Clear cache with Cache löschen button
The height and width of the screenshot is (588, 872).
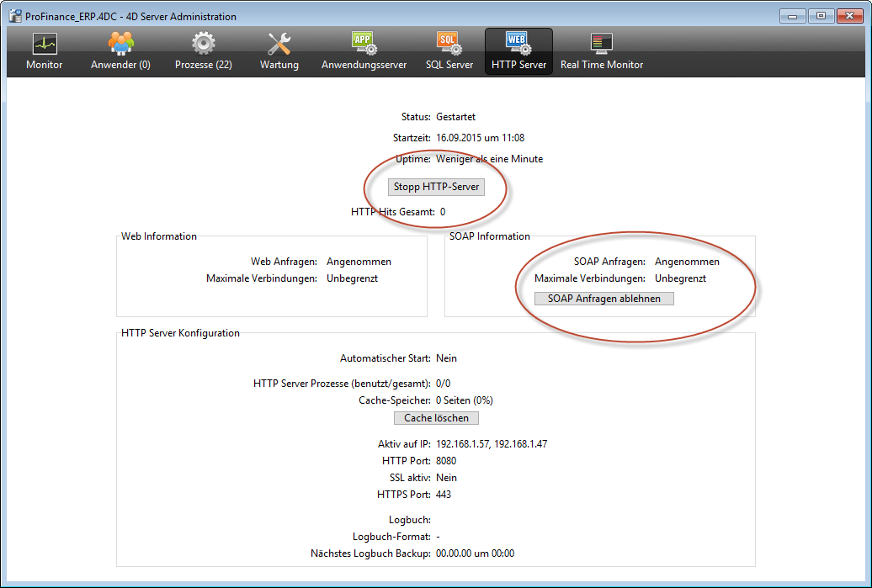click(x=436, y=418)
